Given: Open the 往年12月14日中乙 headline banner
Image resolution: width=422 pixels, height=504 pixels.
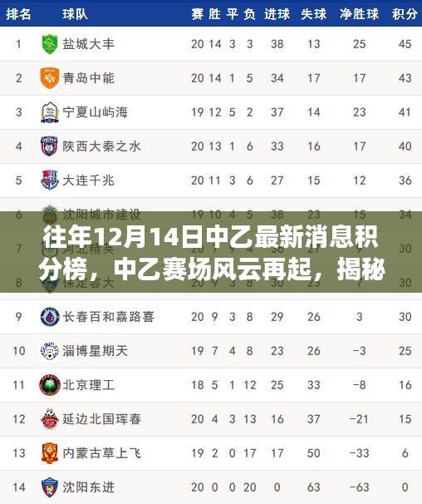Looking at the screenshot, I should [x=211, y=252].
